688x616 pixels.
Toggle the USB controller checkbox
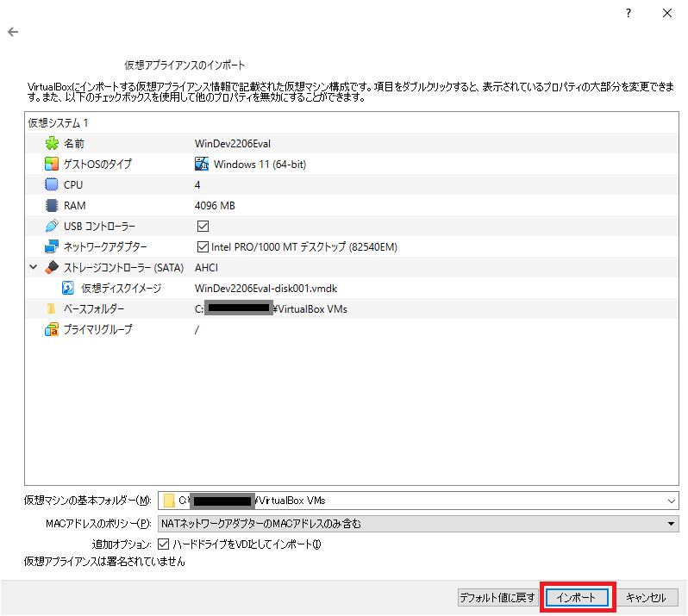pos(203,226)
